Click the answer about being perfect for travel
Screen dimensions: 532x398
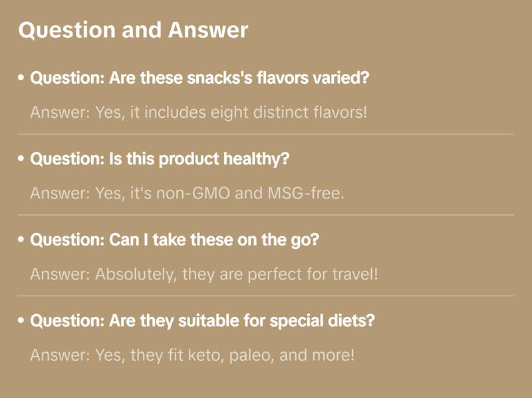203,274
